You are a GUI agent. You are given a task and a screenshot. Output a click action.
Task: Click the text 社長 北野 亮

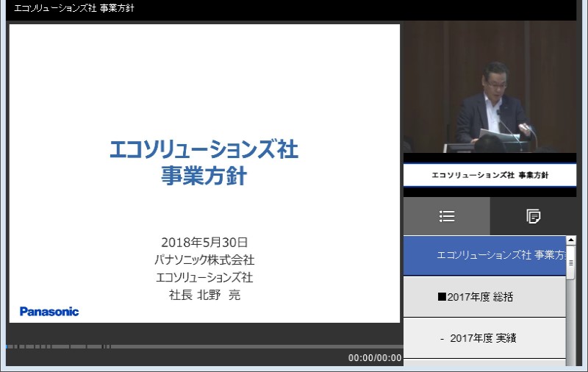[204, 295]
